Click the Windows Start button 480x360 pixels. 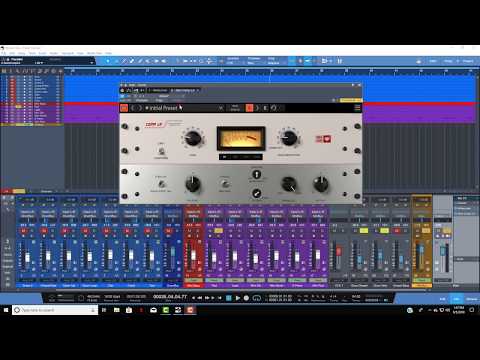6,310
